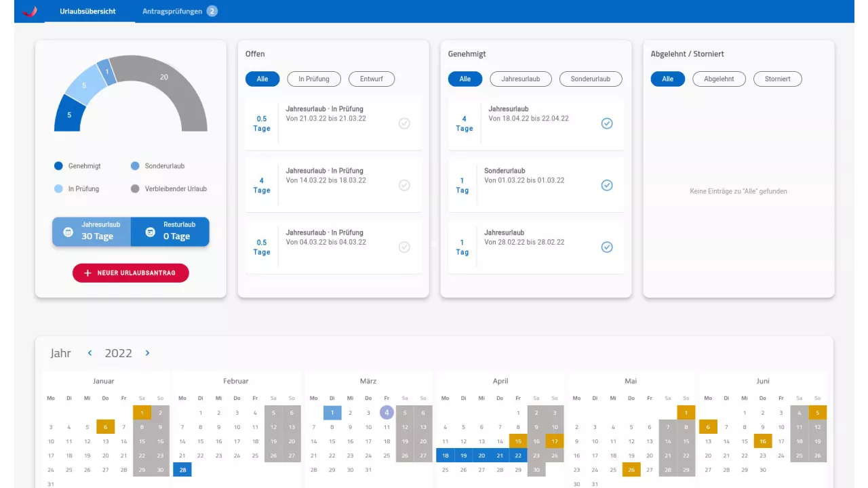The image size is (868, 488).
Task: Toggle the In Prüfung filter in Offen panel
Action: pos(313,79)
